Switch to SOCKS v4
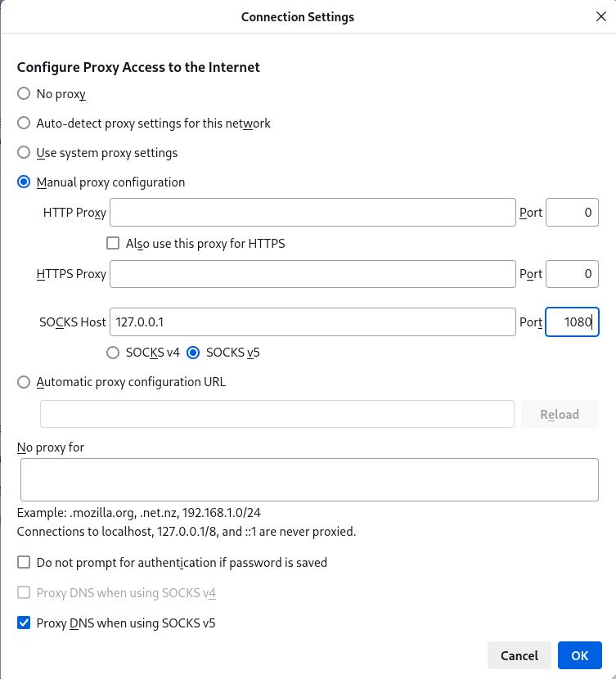 [x=113, y=353]
